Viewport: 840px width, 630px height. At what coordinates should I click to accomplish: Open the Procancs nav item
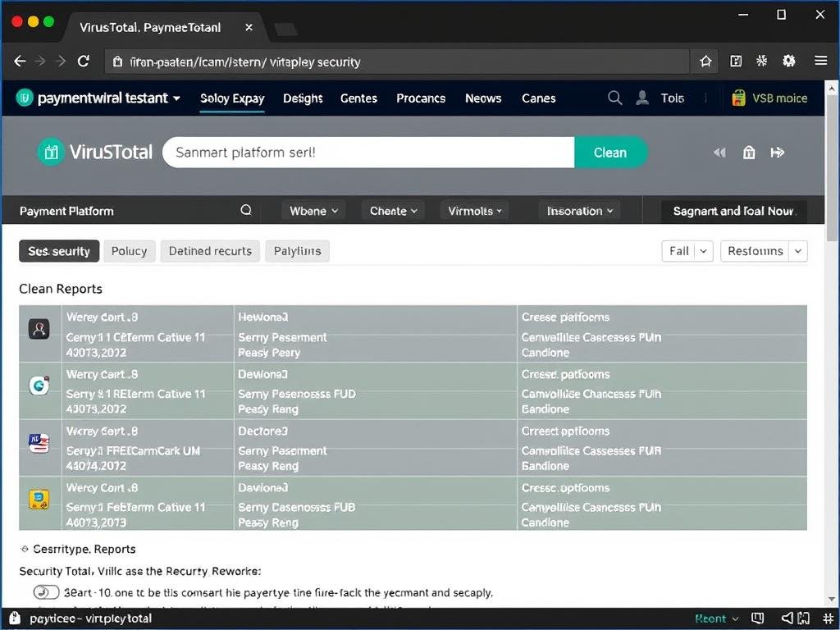421,98
